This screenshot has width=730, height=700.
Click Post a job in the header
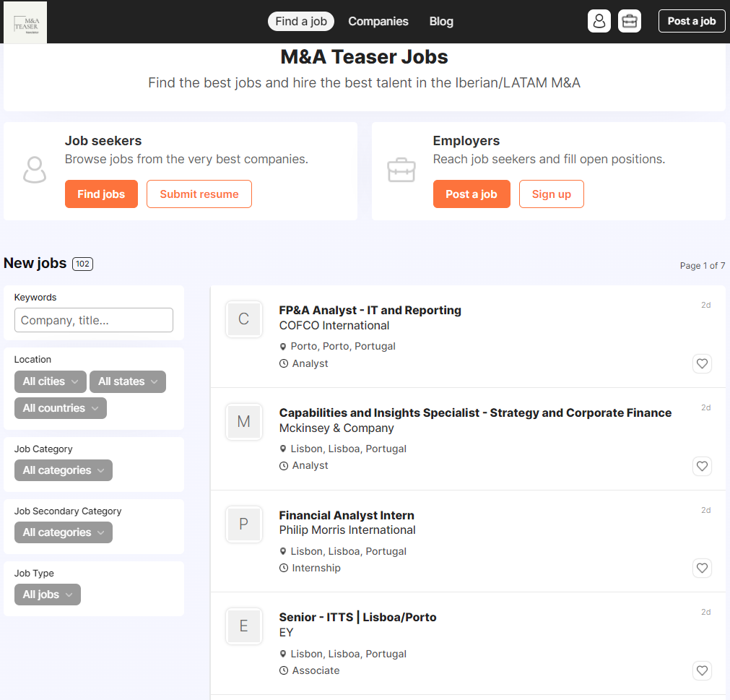[x=691, y=22]
